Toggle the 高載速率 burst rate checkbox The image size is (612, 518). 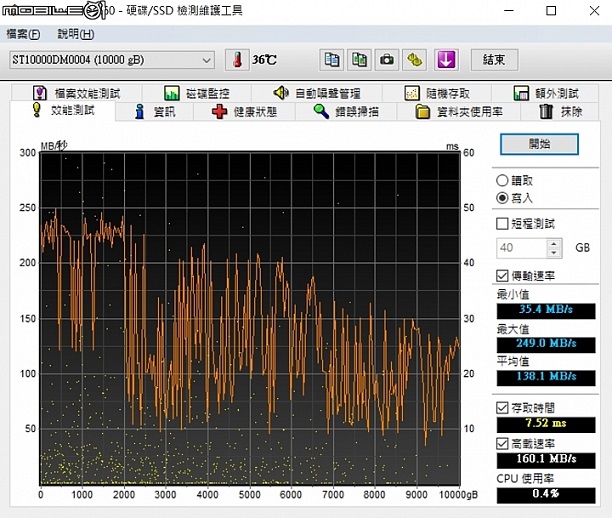pyautogui.click(x=502, y=443)
